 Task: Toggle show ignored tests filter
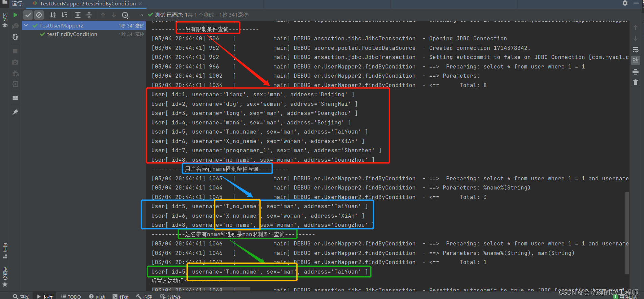tap(39, 15)
